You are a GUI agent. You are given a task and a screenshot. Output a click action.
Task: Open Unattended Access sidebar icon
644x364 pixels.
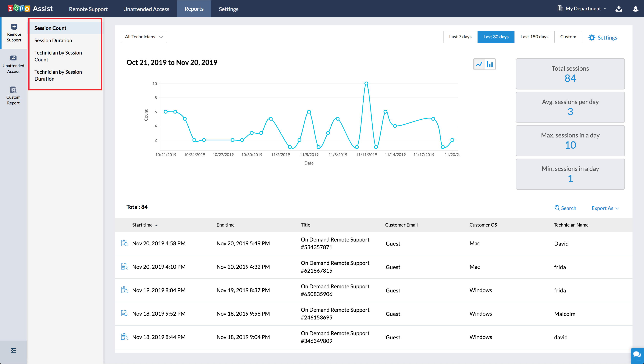pyautogui.click(x=13, y=64)
